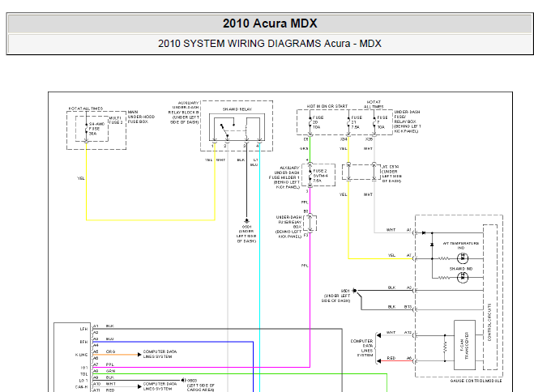Image resolution: width=534 pixels, height=392 pixels.
Task: Select the FUSE 20 10A label
Action: click(318, 122)
